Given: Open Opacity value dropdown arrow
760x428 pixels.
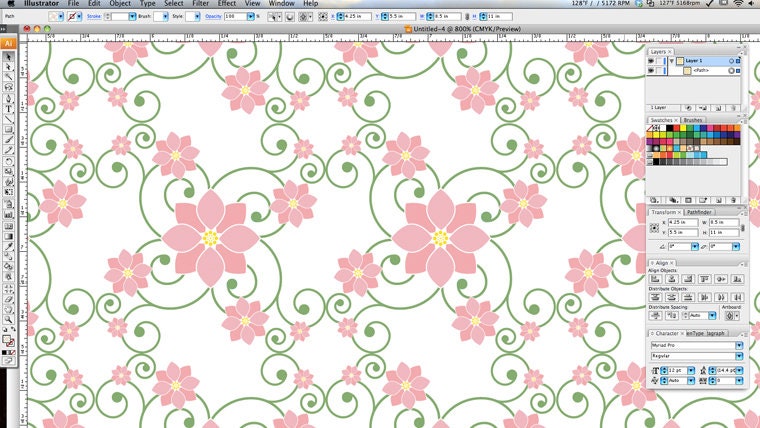Looking at the screenshot, I should coord(251,16).
